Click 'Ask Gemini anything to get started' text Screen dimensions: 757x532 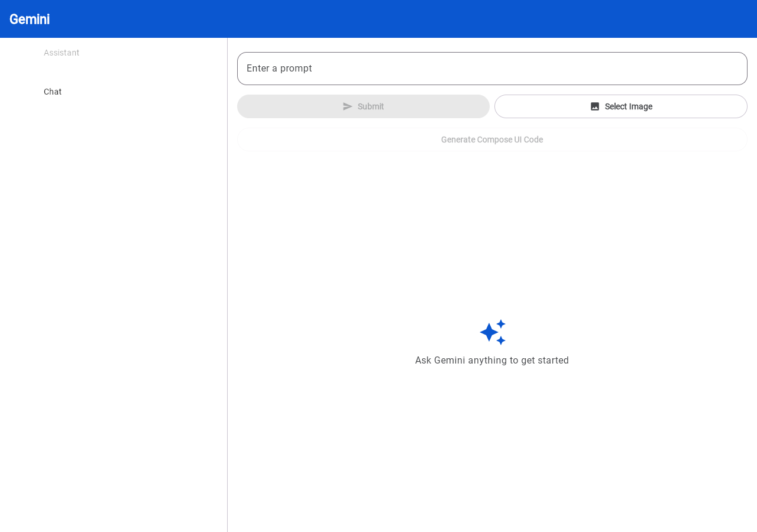click(x=492, y=360)
